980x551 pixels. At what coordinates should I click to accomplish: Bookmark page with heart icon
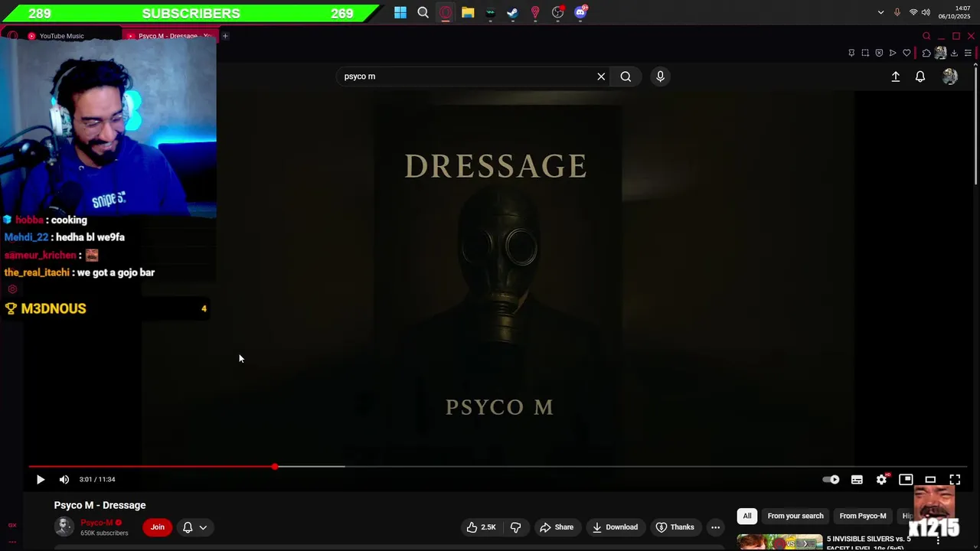(x=907, y=53)
